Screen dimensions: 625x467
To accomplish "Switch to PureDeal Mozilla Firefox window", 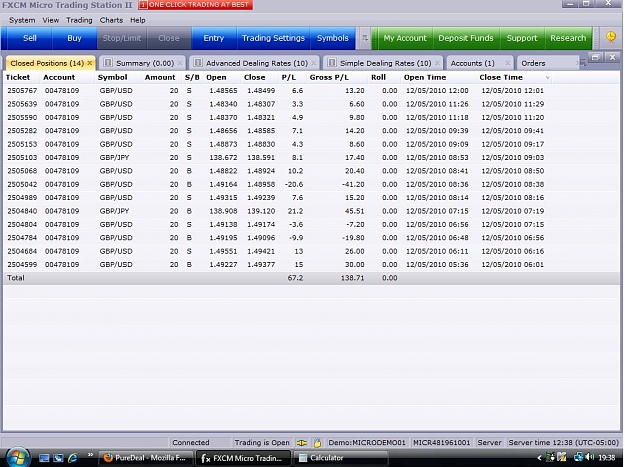I will [x=145, y=458].
